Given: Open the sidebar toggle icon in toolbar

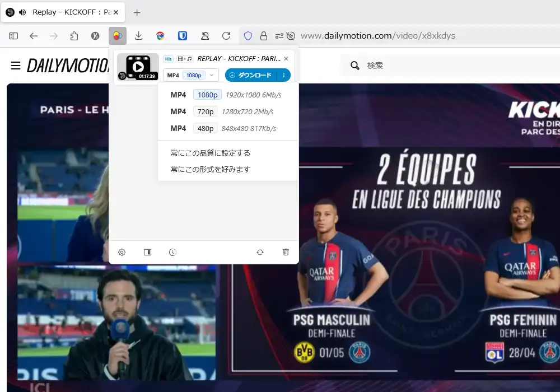Looking at the screenshot, I should point(13,36).
